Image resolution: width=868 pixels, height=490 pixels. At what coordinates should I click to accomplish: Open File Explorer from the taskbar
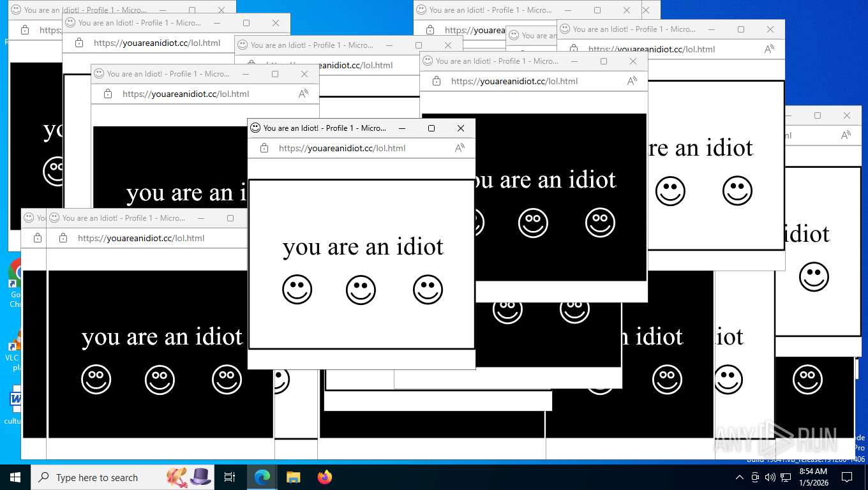click(293, 477)
